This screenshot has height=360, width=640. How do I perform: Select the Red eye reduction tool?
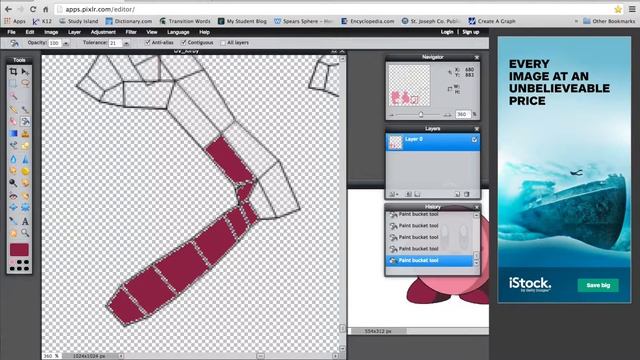click(x=13, y=196)
